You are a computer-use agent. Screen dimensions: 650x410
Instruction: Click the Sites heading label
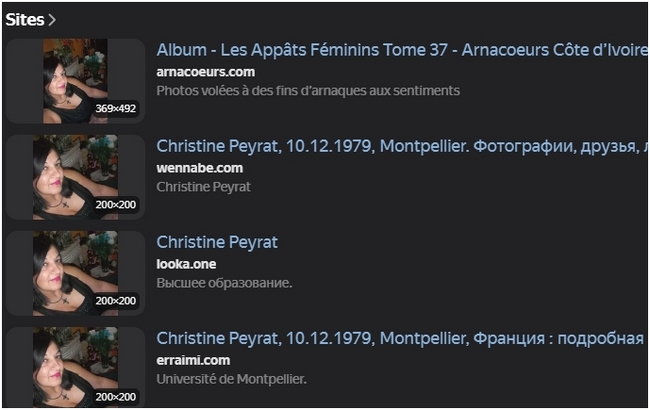click(x=24, y=19)
